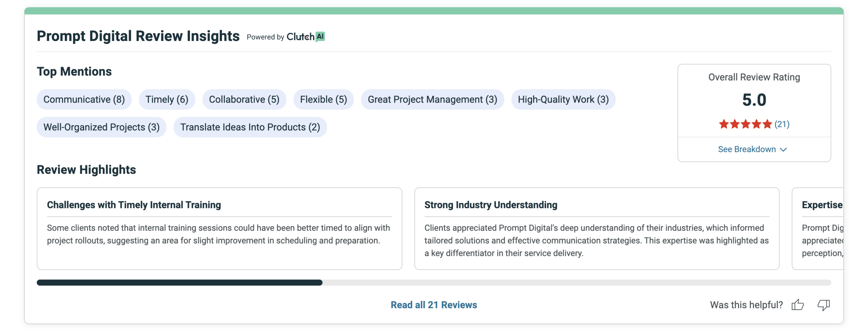Image resolution: width=868 pixels, height=332 pixels.
Task: Click the Clutch AI logo
Action: (306, 37)
